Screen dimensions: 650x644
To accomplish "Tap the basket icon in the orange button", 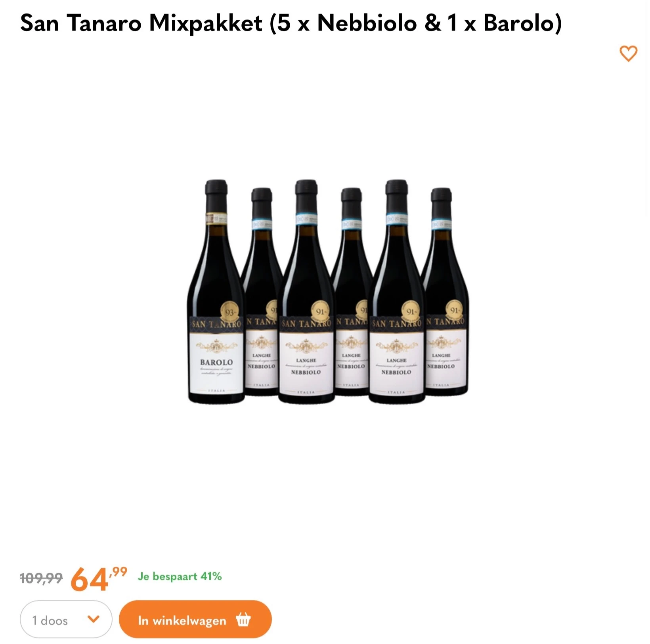I will click(243, 619).
